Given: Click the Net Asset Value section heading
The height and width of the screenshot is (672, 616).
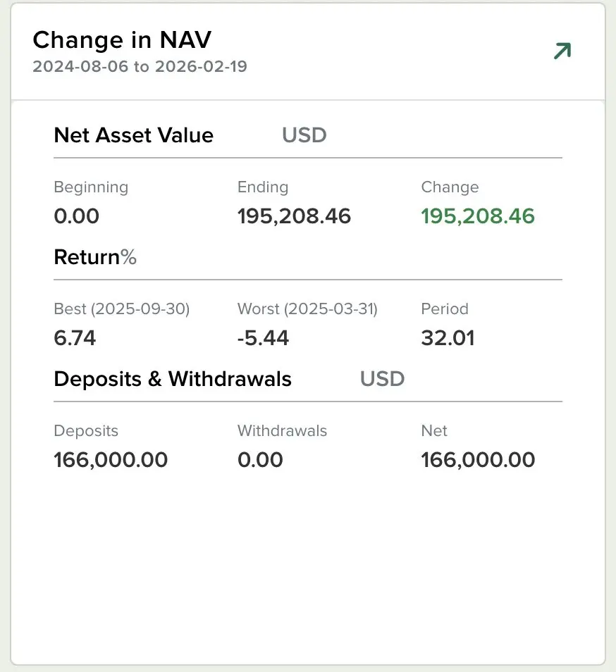Looking at the screenshot, I should (133, 135).
